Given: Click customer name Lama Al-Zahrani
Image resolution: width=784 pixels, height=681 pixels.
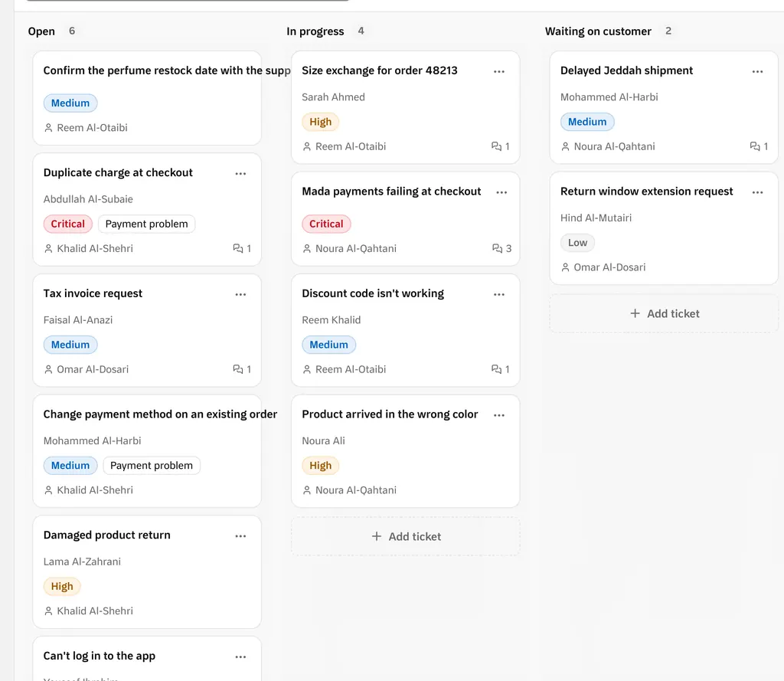Looking at the screenshot, I should click(x=82, y=561).
